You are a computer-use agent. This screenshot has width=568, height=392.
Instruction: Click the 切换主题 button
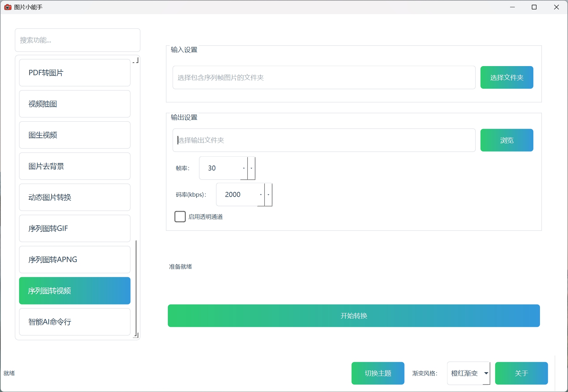[378, 373]
